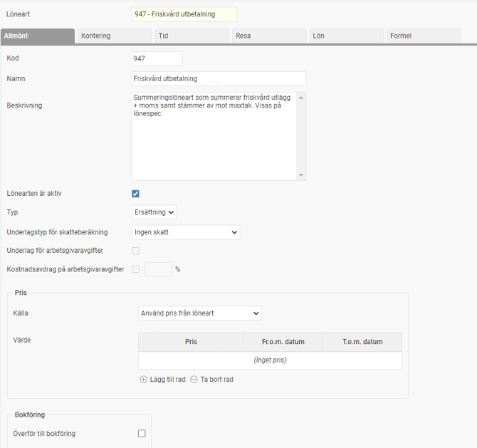The width and height of the screenshot is (477, 448).
Task: Click the plus icon for Lägg till rad
Action: (143, 379)
